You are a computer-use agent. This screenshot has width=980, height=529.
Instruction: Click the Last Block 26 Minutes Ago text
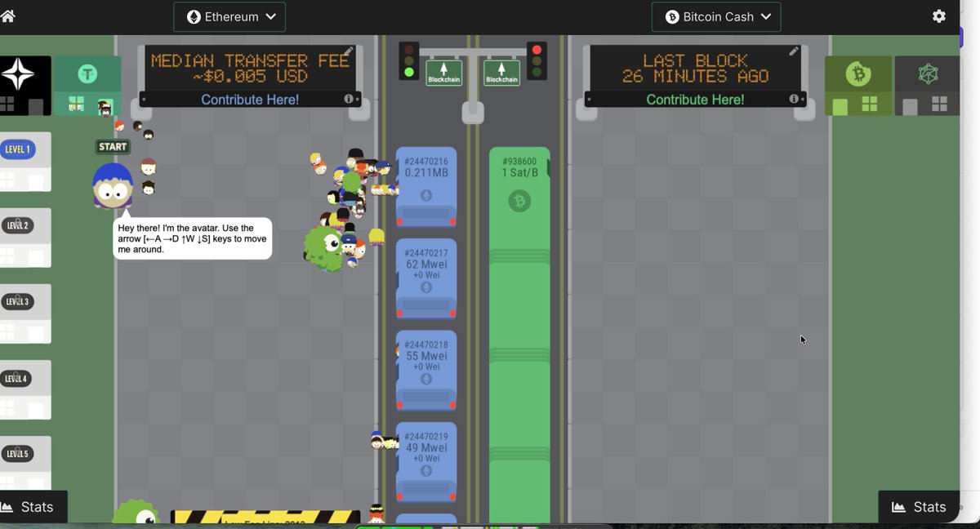pos(695,68)
